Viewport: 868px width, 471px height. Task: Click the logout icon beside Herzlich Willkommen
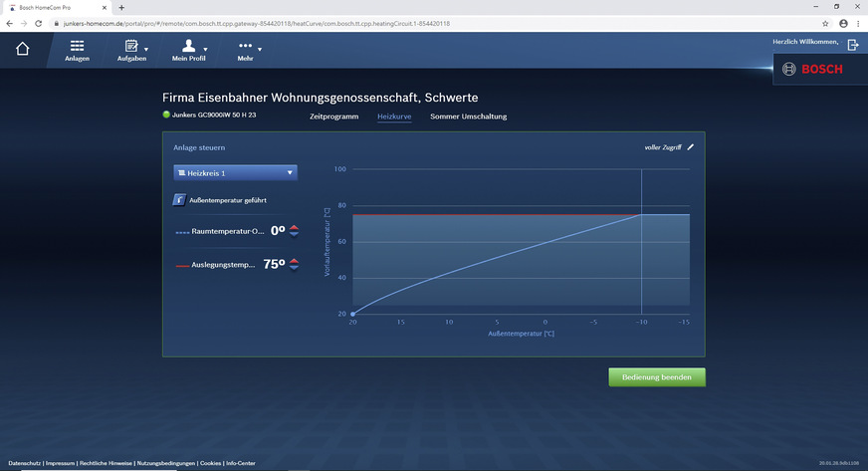[852, 44]
